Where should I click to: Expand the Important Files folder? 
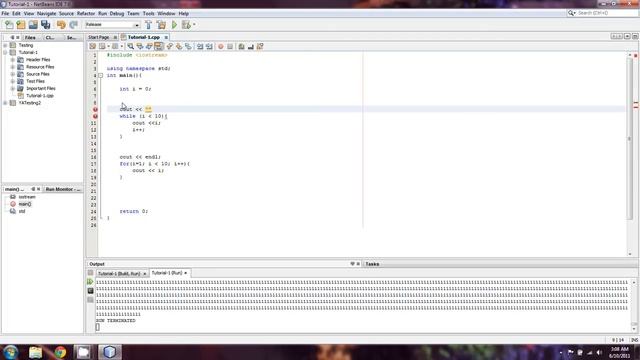click(x=13, y=89)
